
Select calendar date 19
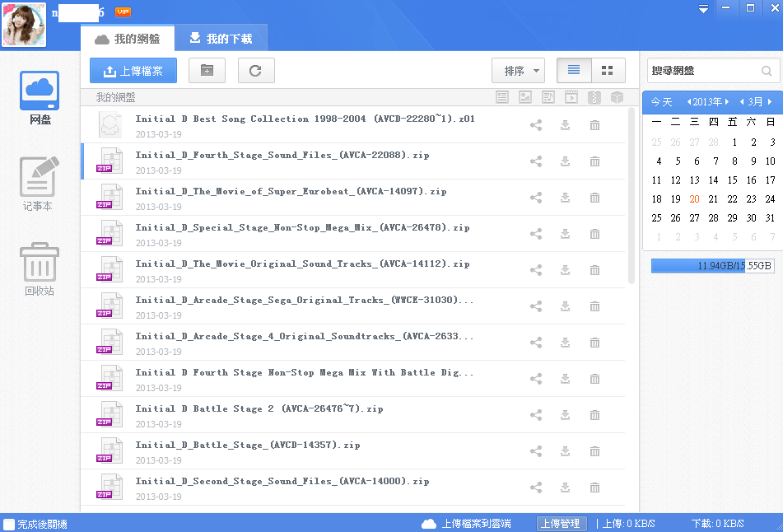tap(676, 198)
